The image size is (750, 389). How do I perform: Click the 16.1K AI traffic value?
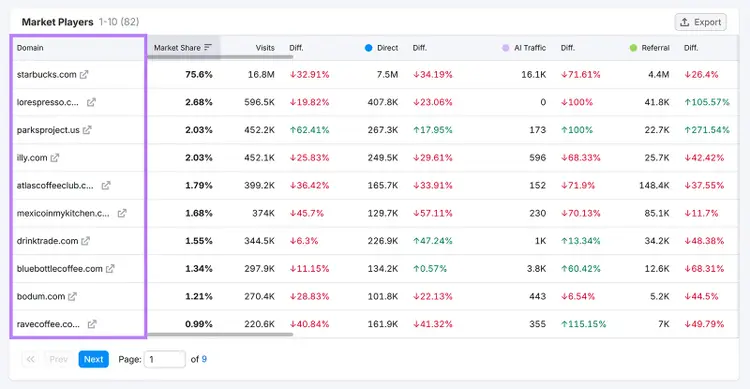click(x=534, y=75)
